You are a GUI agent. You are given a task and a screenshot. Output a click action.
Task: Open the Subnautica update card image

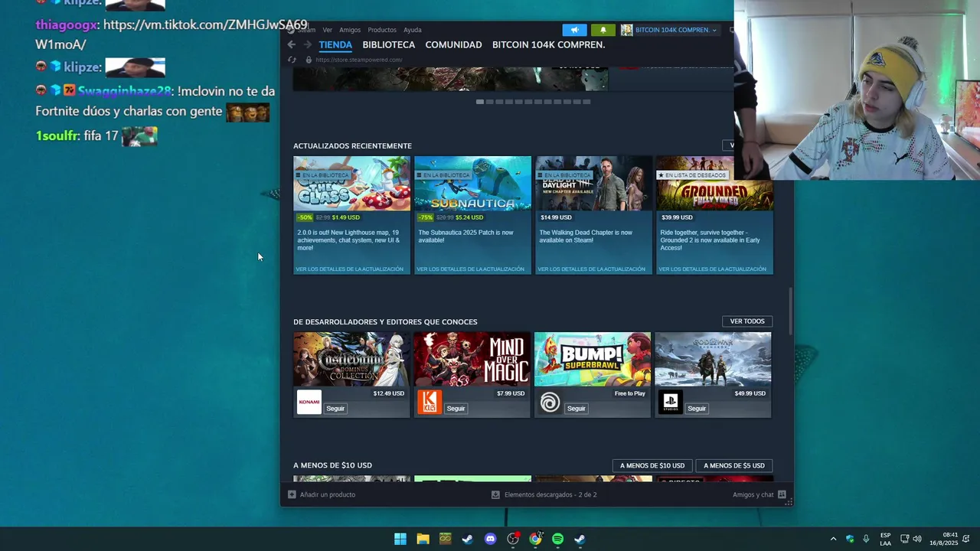[x=472, y=184]
